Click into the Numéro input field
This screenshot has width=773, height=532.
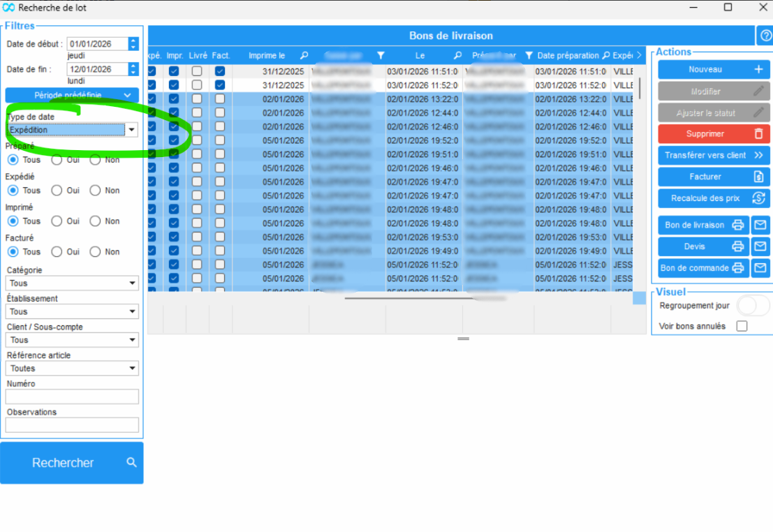pos(72,397)
